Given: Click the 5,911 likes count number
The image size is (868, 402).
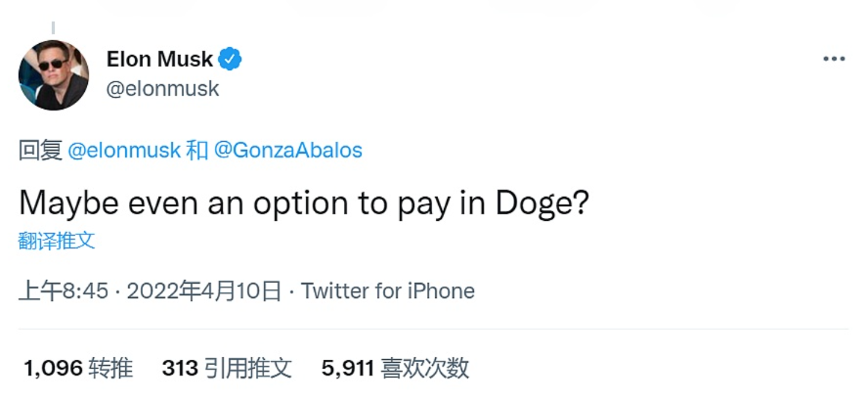Looking at the screenshot, I should pos(347,368).
